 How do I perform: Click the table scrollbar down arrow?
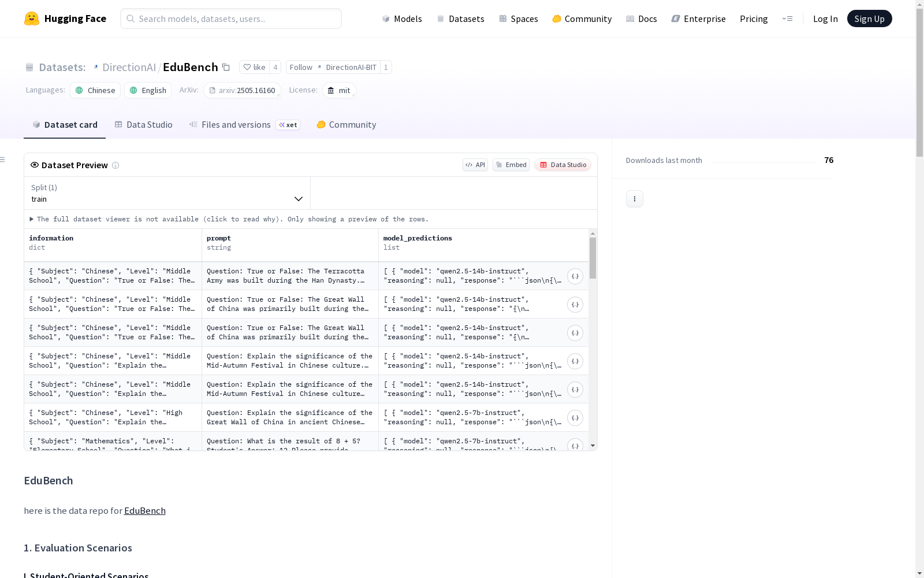[x=593, y=446]
